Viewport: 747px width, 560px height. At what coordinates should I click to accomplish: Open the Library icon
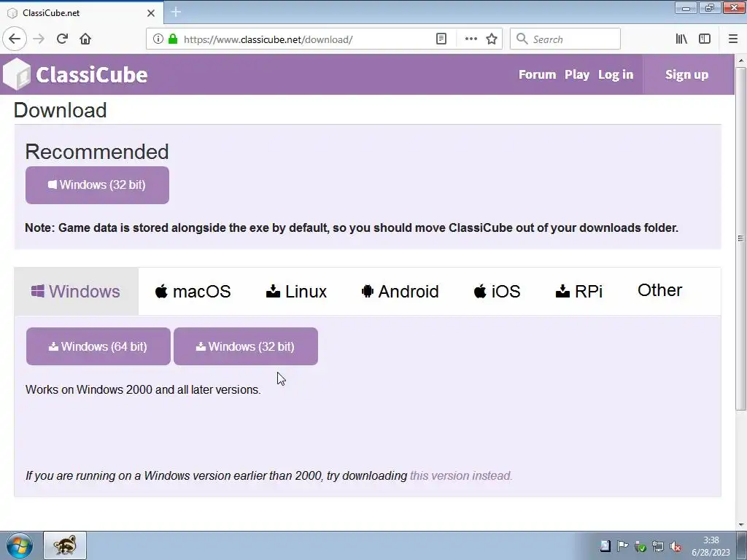click(x=681, y=39)
